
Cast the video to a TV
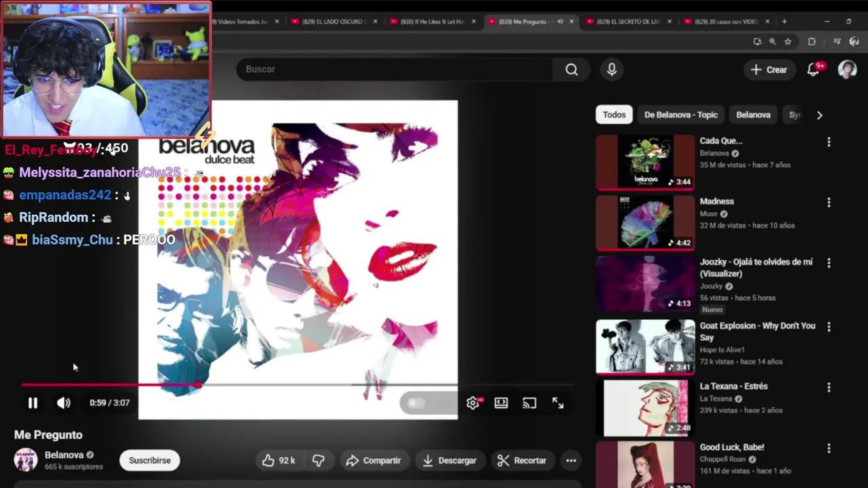coord(530,403)
